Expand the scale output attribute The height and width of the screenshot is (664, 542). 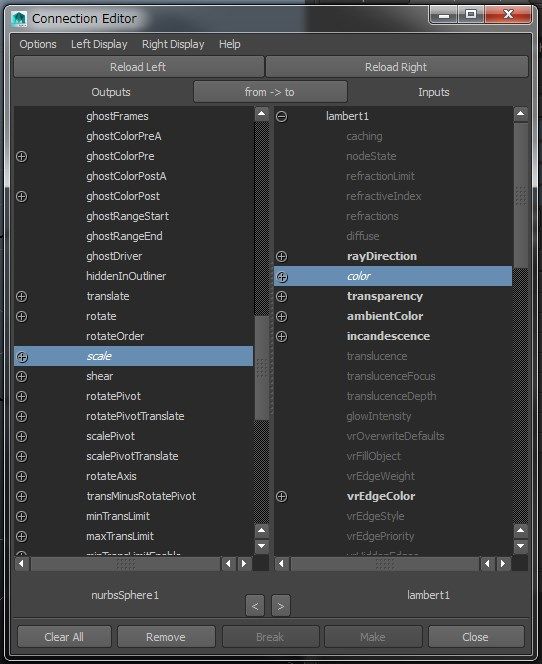click(22, 357)
